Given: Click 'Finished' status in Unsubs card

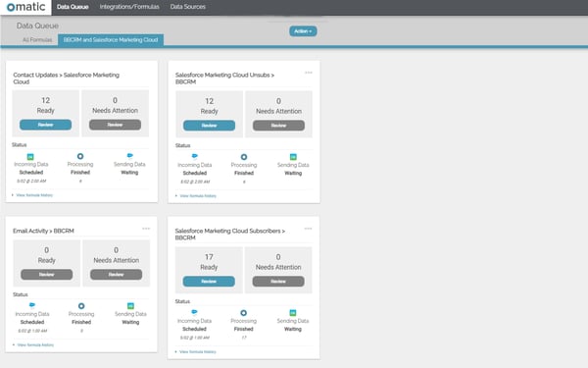Looking at the screenshot, I should (x=244, y=173).
